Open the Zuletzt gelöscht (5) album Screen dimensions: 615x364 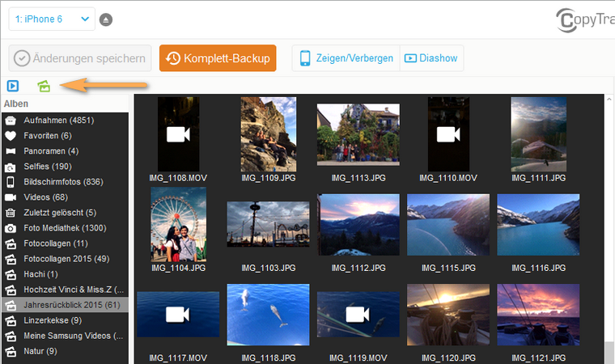[x=65, y=213]
